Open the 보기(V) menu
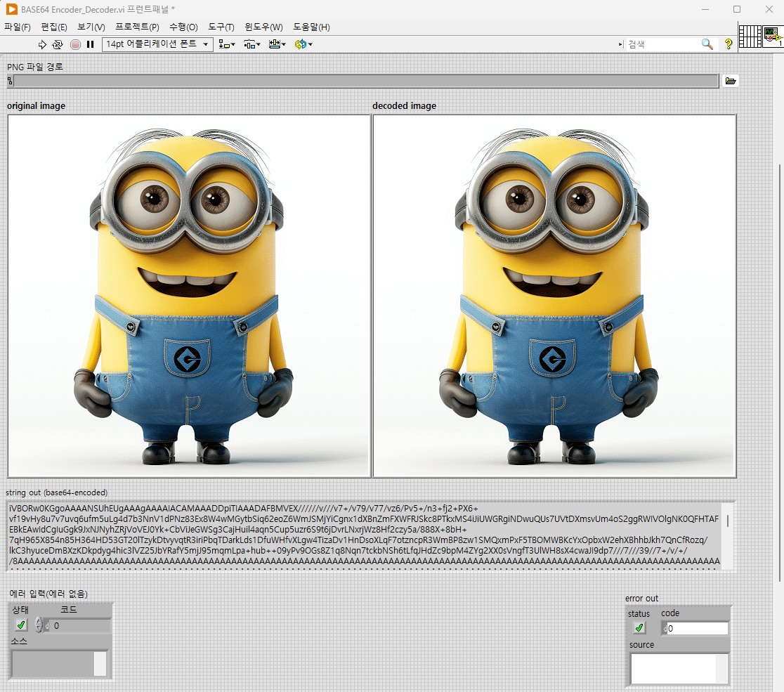784x692 pixels. point(91,27)
